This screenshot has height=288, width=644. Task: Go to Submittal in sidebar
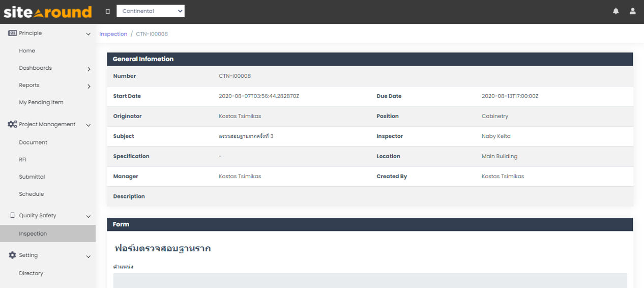(x=32, y=177)
